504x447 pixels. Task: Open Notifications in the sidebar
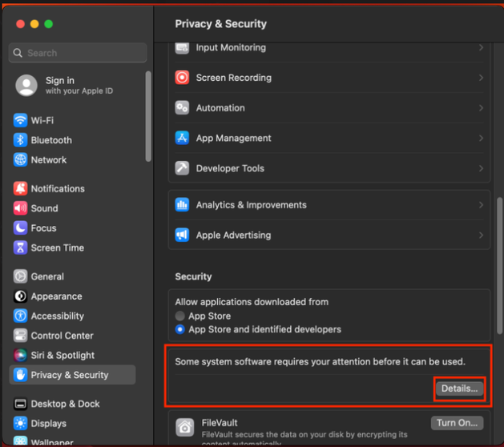(57, 189)
